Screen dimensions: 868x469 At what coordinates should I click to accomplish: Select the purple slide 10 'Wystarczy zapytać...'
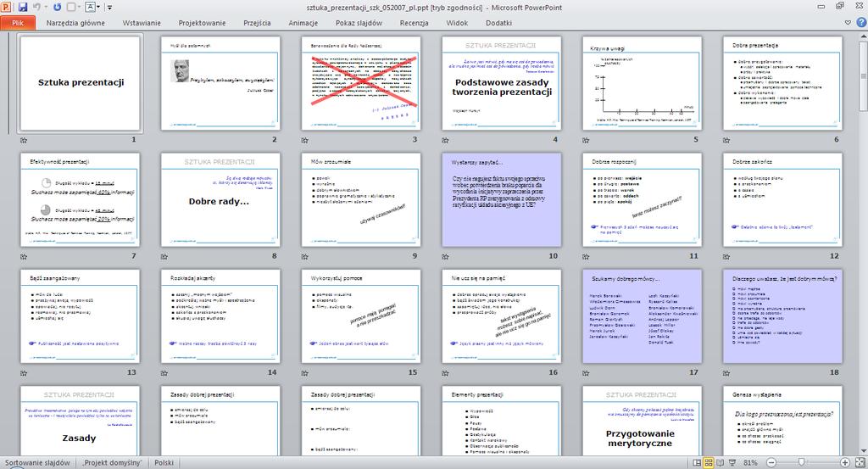point(502,200)
